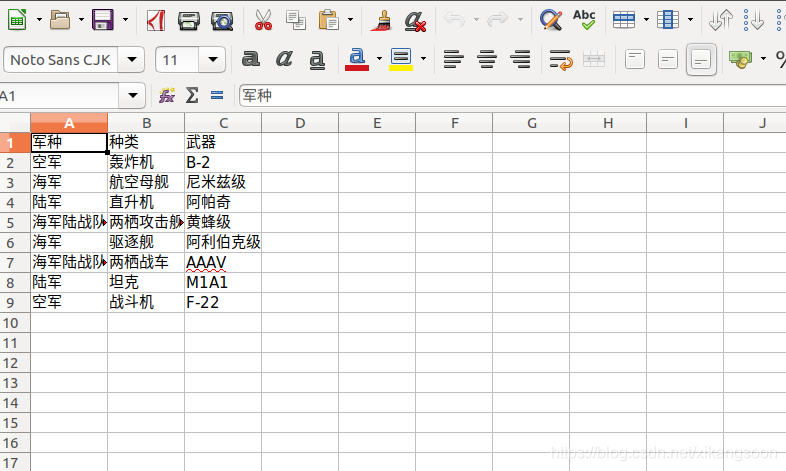This screenshot has width=786, height=471.
Task: Export directly as PDF icon
Action: (x=155, y=21)
